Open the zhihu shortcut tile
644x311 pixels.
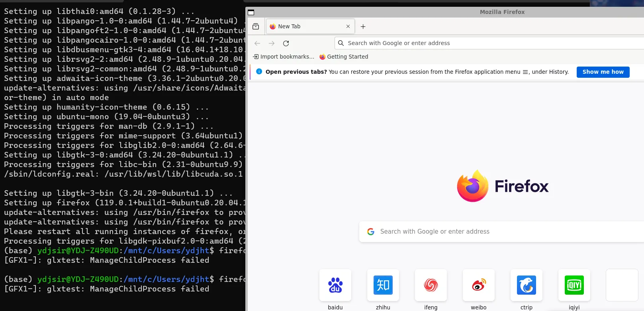coord(383,285)
